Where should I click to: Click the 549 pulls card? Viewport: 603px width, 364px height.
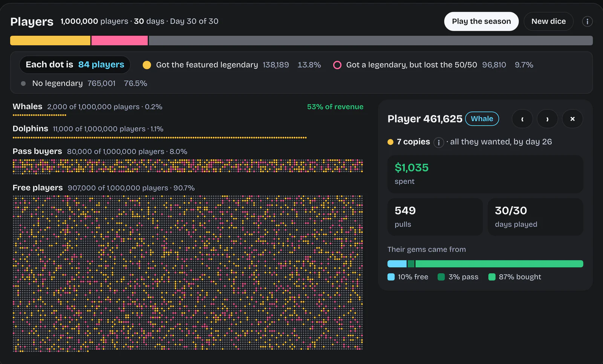point(435,217)
